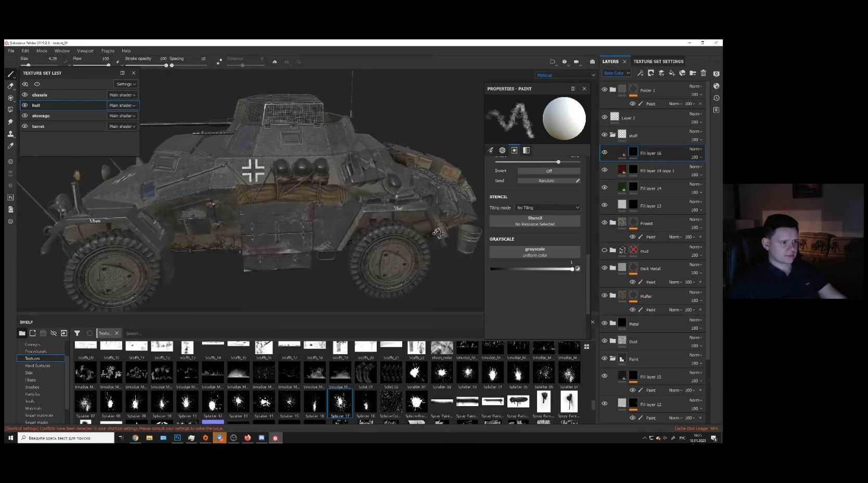Select Hard Surfaces category in shelf

[x=37, y=365]
